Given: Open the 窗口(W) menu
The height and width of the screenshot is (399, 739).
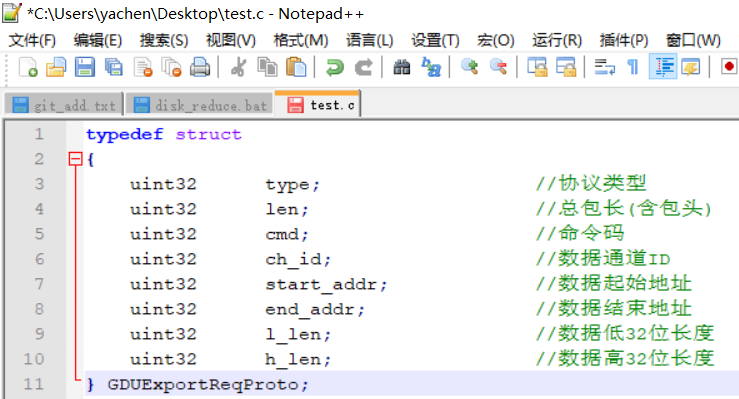Looking at the screenshot, I should pyautogui.click(x=693, y=40).
